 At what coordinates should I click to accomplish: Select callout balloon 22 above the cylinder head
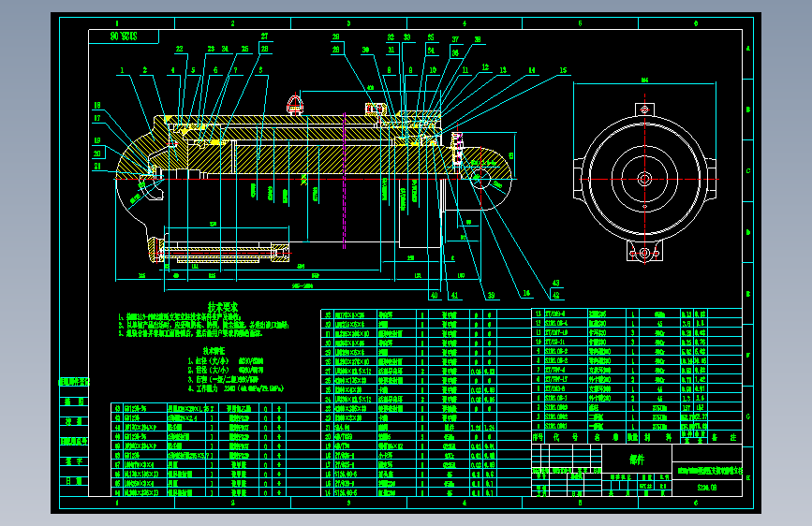point(179,50)
